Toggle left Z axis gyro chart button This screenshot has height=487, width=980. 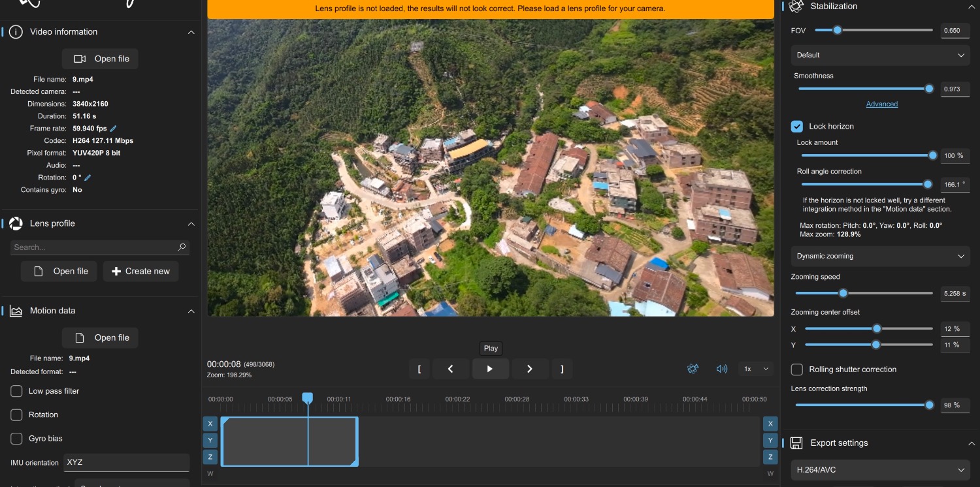click(210, 457)
